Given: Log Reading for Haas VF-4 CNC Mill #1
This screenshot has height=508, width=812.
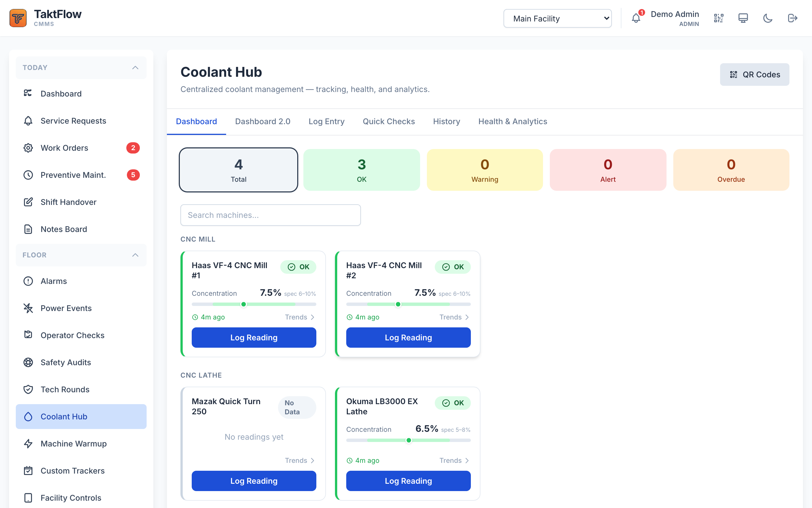Looking at the screenshot, I should click(x=254, y=337).
